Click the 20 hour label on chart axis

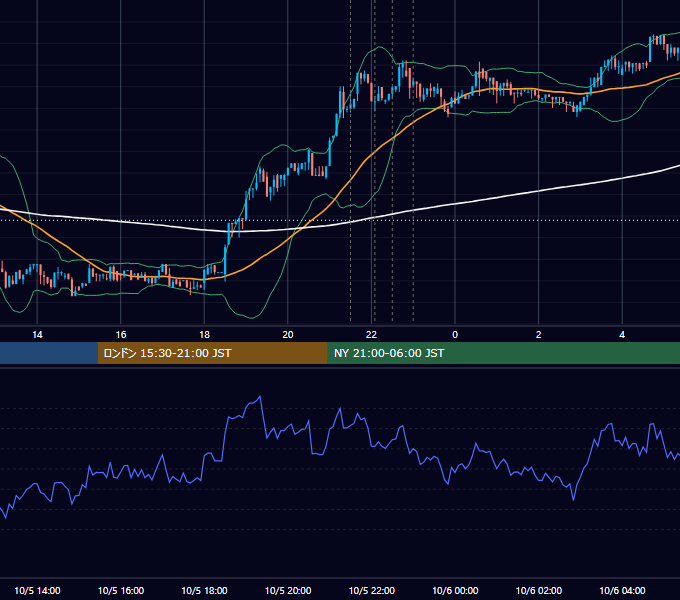[x=288, y=335]
